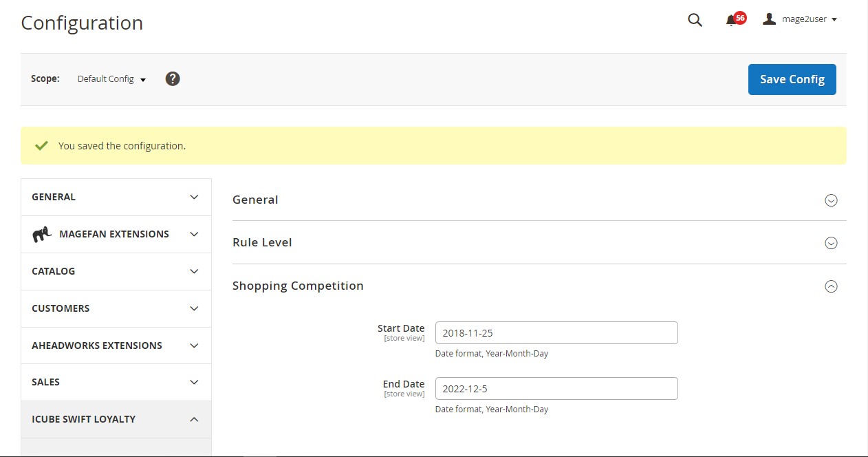
Task: Focus the End Date input field
Action: click(556, 388)
